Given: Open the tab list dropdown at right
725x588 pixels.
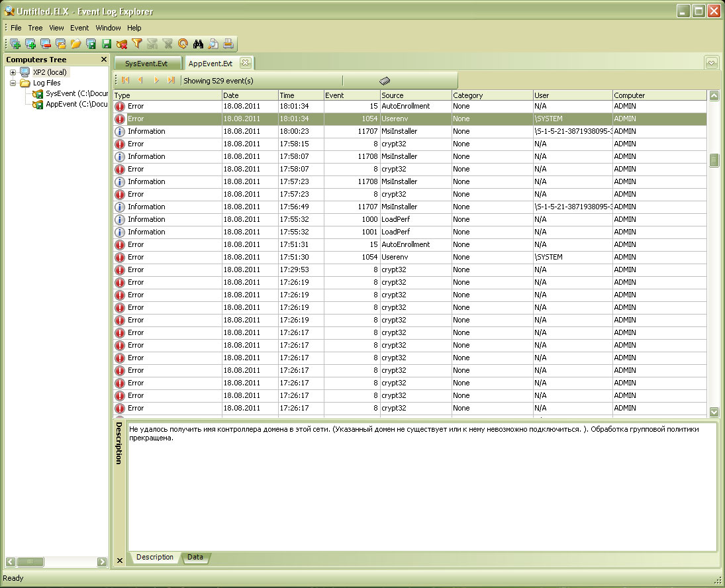Looking at the screenshot, I should point(711,63).
